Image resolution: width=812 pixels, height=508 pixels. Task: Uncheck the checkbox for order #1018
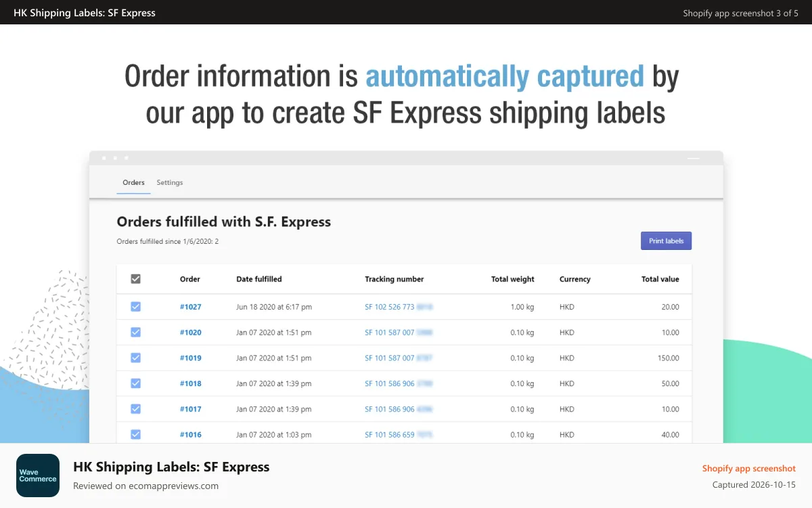(135, 383)
